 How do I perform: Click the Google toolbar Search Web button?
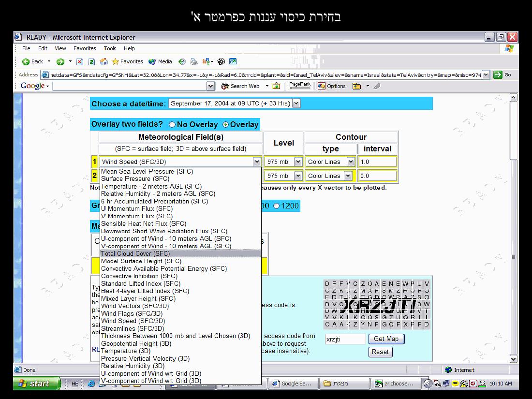click(x=240, y=86)
